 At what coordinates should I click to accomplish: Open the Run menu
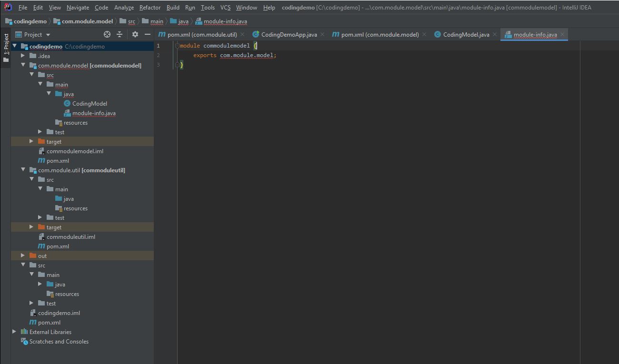click(x=190, y=8)
